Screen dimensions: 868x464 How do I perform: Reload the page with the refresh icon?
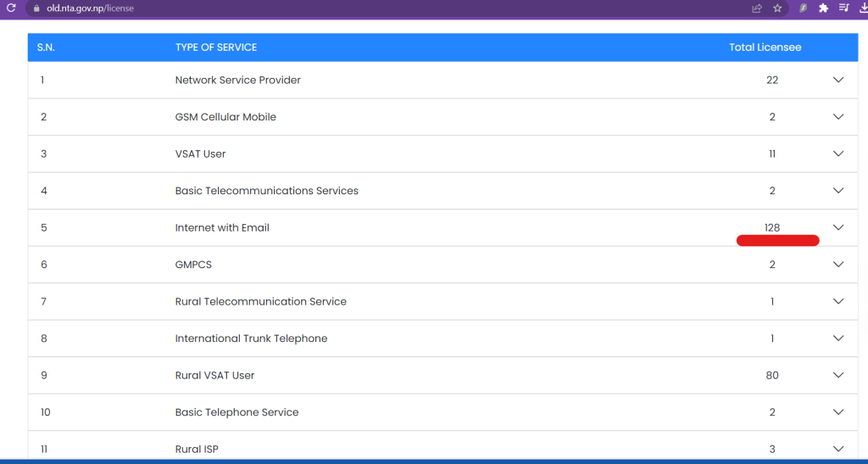[x=11, y=8]
